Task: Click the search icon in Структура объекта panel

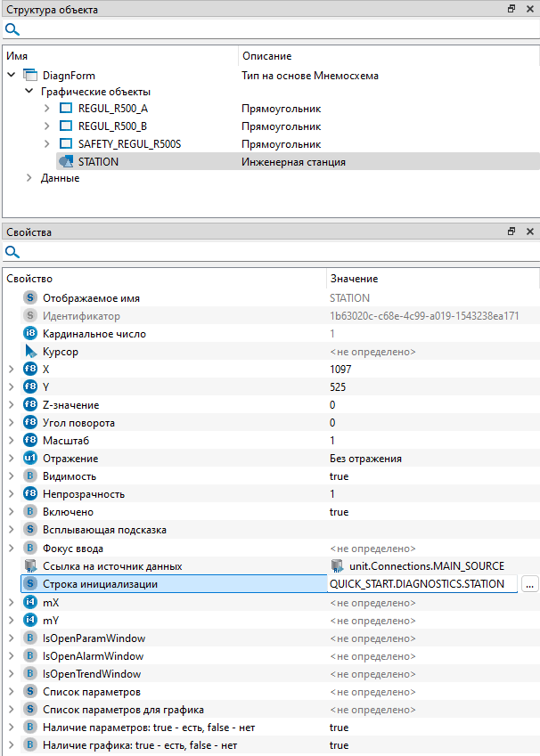Action: [12, 29]
